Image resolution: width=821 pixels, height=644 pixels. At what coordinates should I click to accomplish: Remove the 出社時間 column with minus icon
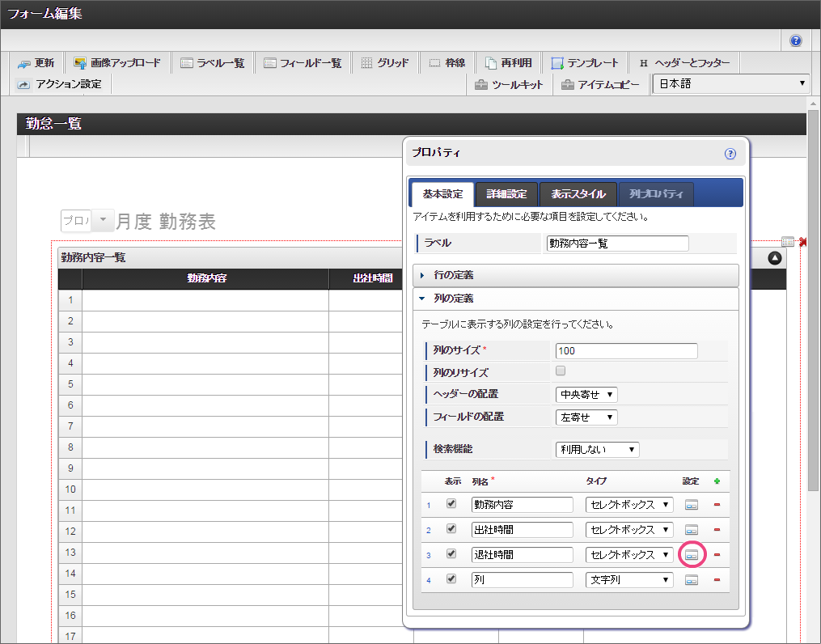coord(717,530)
